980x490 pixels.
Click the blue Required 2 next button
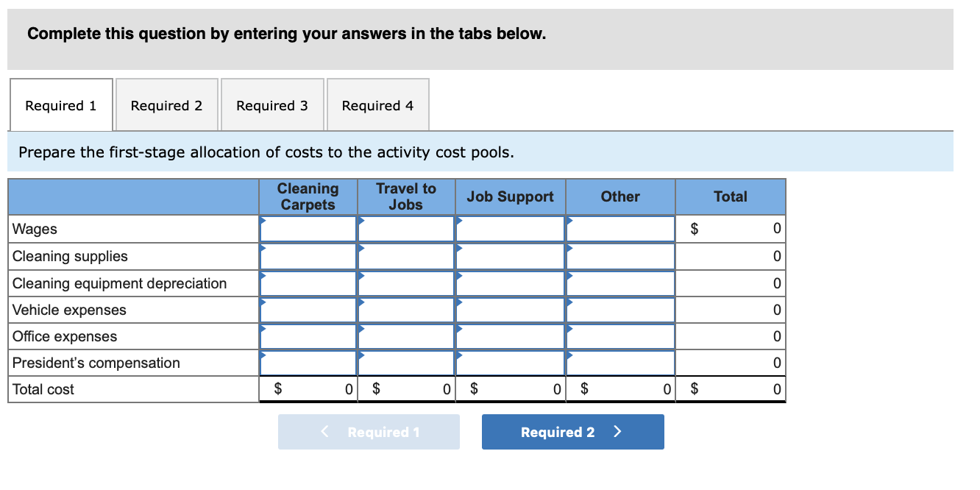[573, 432]
